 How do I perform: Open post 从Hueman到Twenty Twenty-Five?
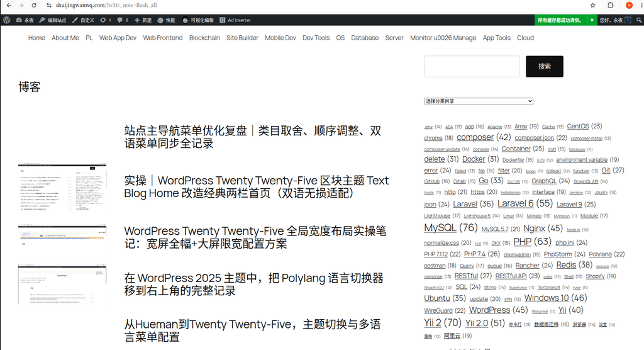click(252, 330)
